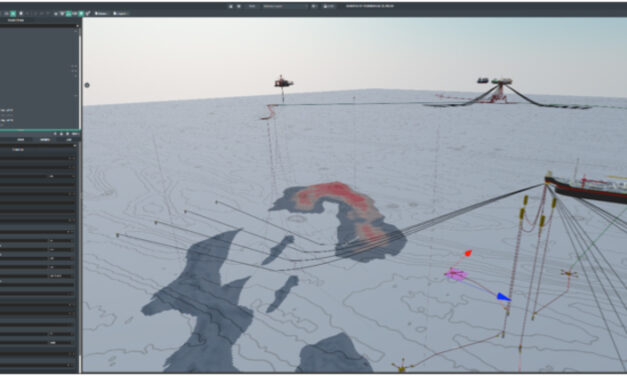Click the white circle icon in left toolbar

tap(21, 13)
